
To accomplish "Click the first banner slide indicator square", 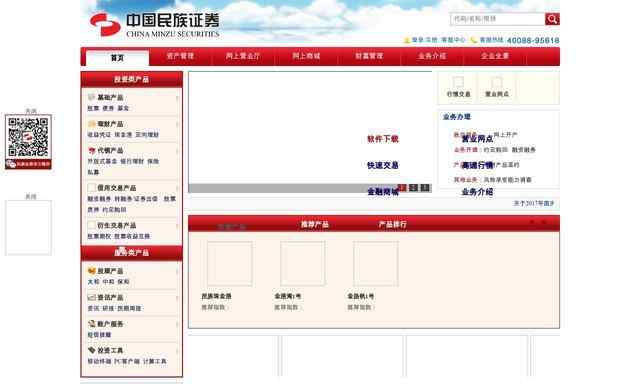I will tap(402, 188).
